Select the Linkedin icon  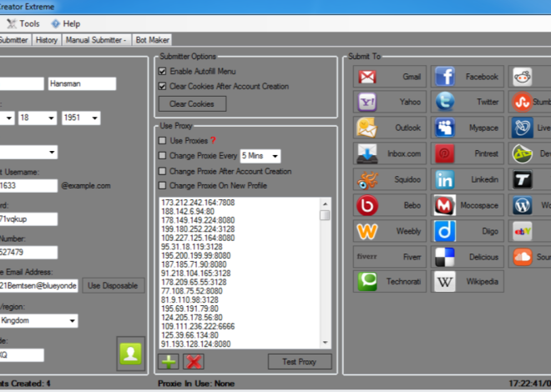pyautogui.click(x=445, y=179)
